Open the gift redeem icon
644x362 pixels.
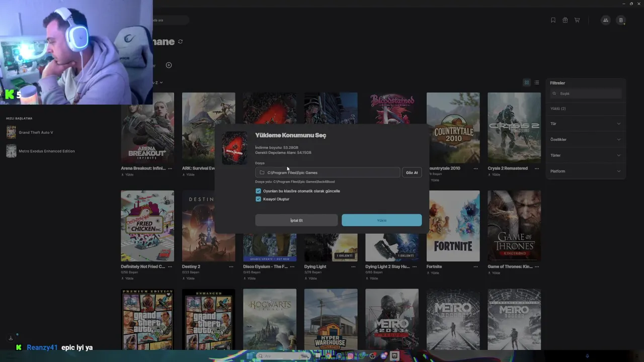coord(565,20)
